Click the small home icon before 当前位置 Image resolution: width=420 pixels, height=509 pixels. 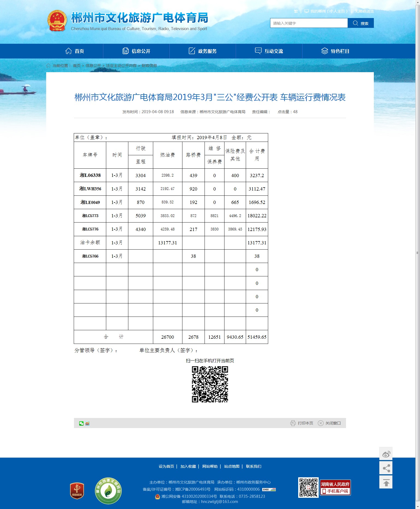coord(48,66)
